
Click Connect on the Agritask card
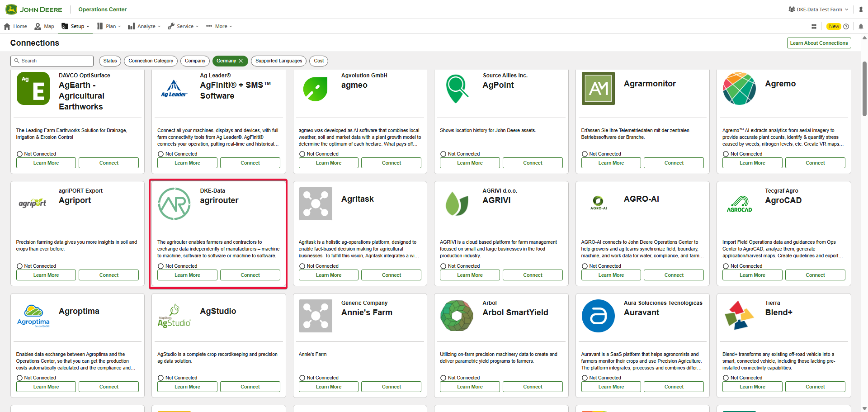[x=391, y=275]
